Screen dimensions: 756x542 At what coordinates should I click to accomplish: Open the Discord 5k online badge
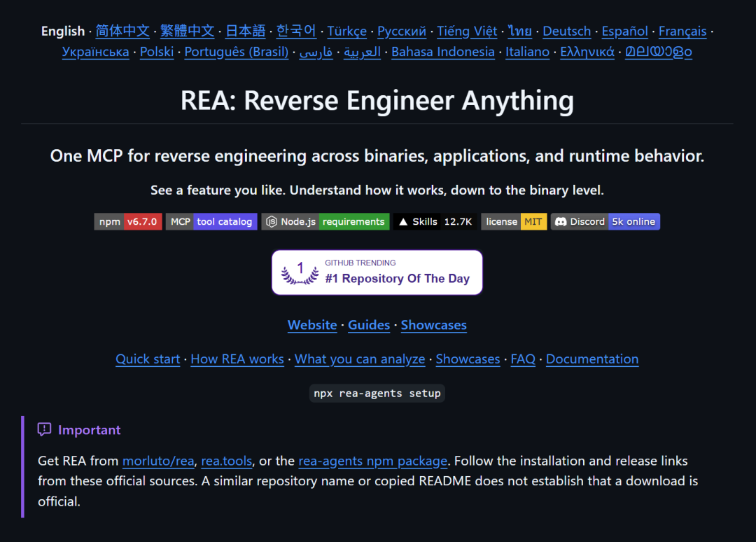[605, 222]
